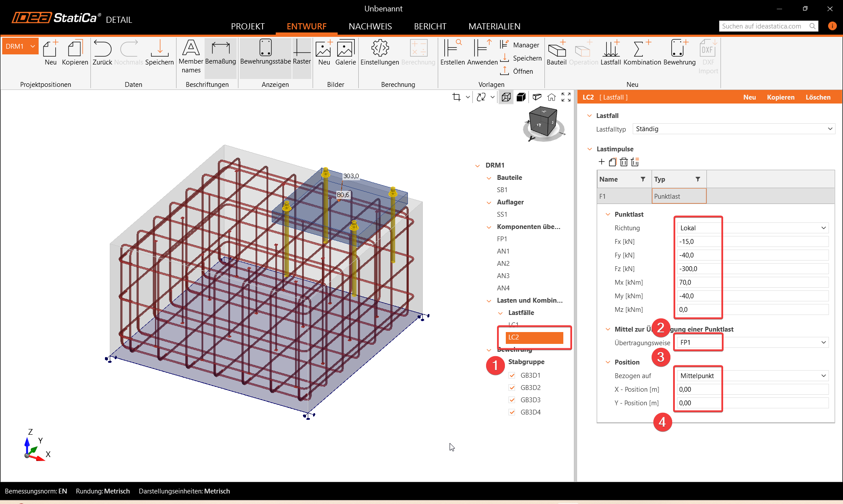The height and width of the screenshot is (504, 843).
Task: Collapse the Auflager tree section
Action: [489, 202]
